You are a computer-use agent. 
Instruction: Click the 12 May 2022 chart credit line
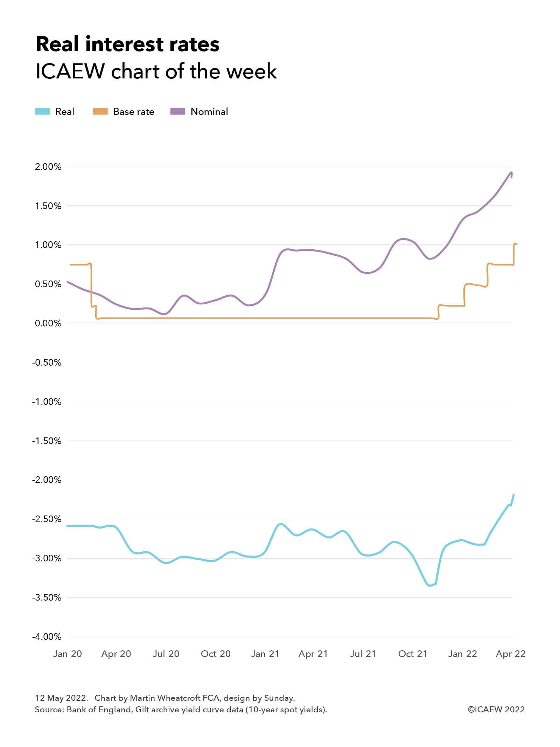165,698
